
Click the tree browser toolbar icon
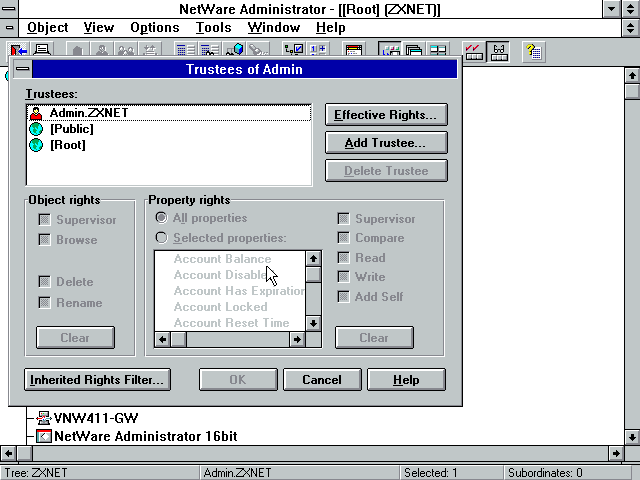pyautogui.click(x=293, y=50)
